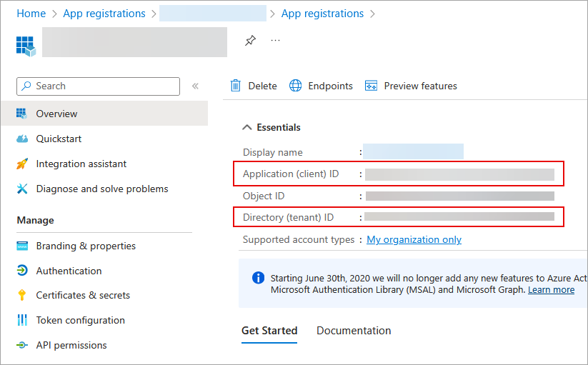The width and height of the screenshot is (588, 365).
Task: Open last App registrations breadcrumb
Action: (322, 14)
